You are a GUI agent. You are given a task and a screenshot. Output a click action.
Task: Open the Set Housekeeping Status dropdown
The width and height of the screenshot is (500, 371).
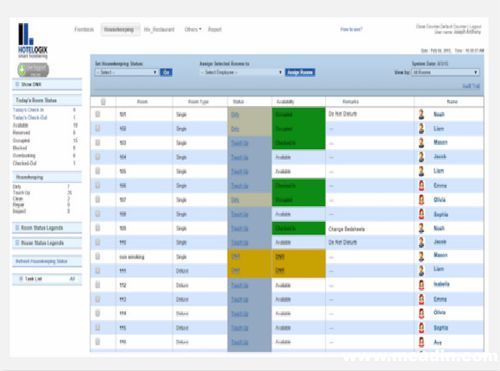tap(127, 72)
